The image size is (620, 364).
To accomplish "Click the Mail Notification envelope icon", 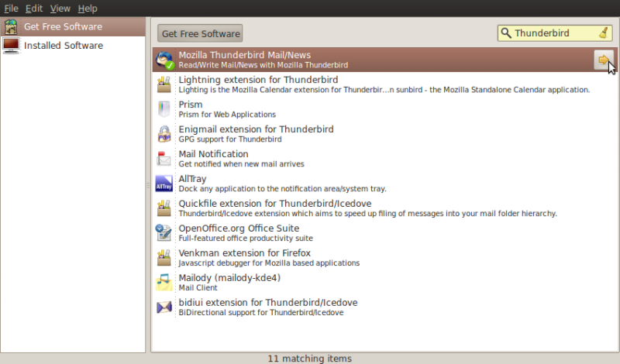I will pyautogui.click(x=164, y=159).
